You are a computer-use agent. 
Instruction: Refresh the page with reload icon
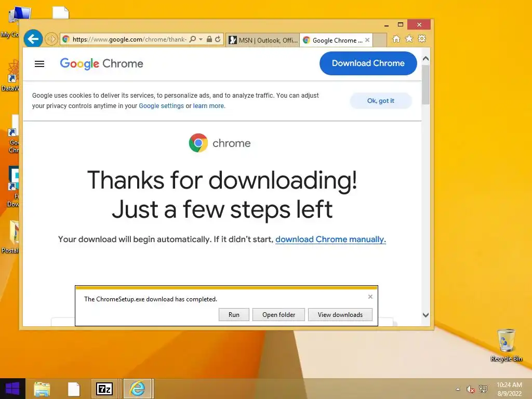pyautogui.click(x=218, y=39)
